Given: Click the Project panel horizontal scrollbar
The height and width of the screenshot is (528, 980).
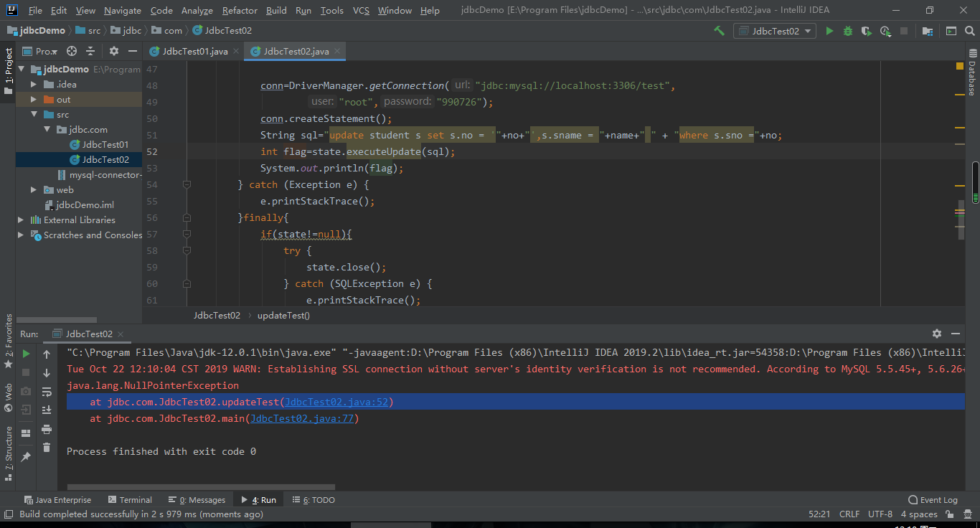Looking at the screenshot, I should tap(57, 320).
